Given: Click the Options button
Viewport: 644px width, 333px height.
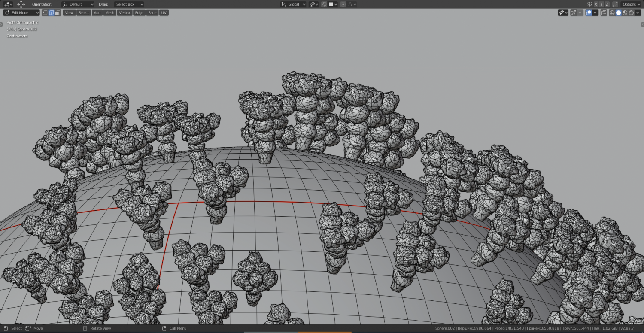Looking at the screenshot, I should (631, 4).
